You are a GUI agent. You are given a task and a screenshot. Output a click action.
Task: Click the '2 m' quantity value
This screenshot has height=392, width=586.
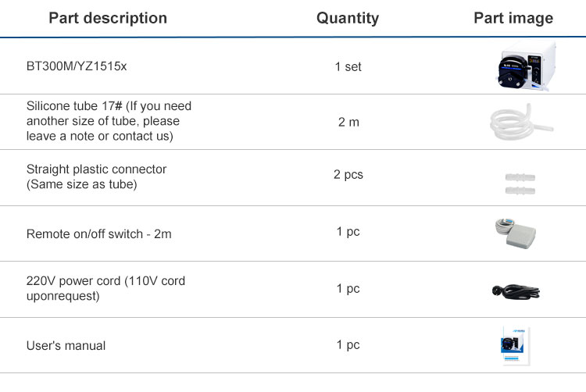point(348,122)
